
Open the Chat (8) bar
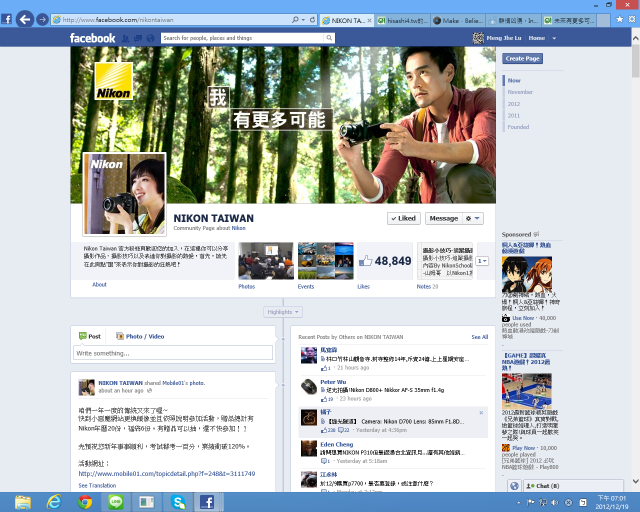(573, 486)
